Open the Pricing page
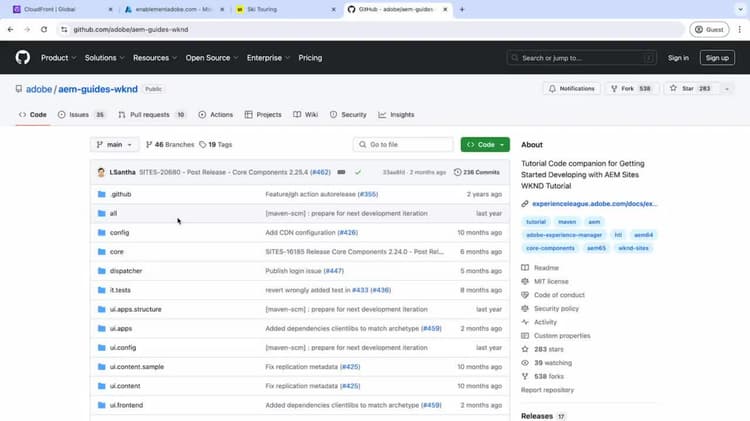 [310, 57]
